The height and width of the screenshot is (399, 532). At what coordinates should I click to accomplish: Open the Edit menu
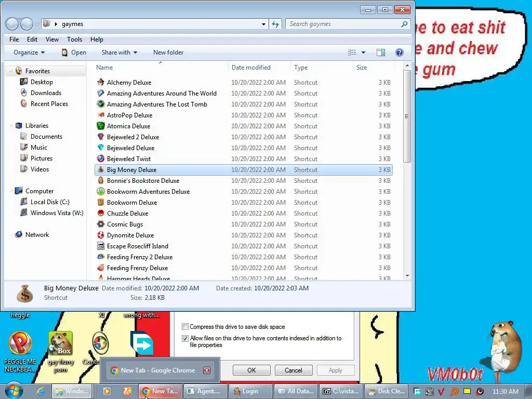32,39
